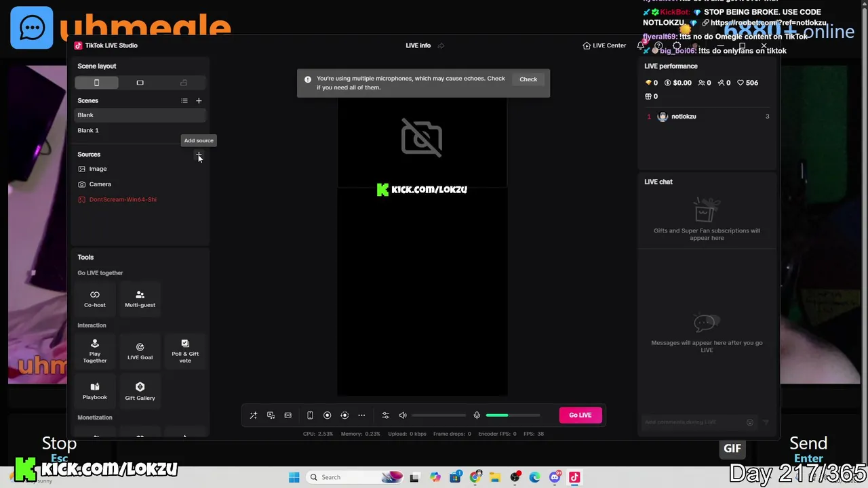
Task: Mute the desktop audio speaker icon
Action: click(403, 415)
